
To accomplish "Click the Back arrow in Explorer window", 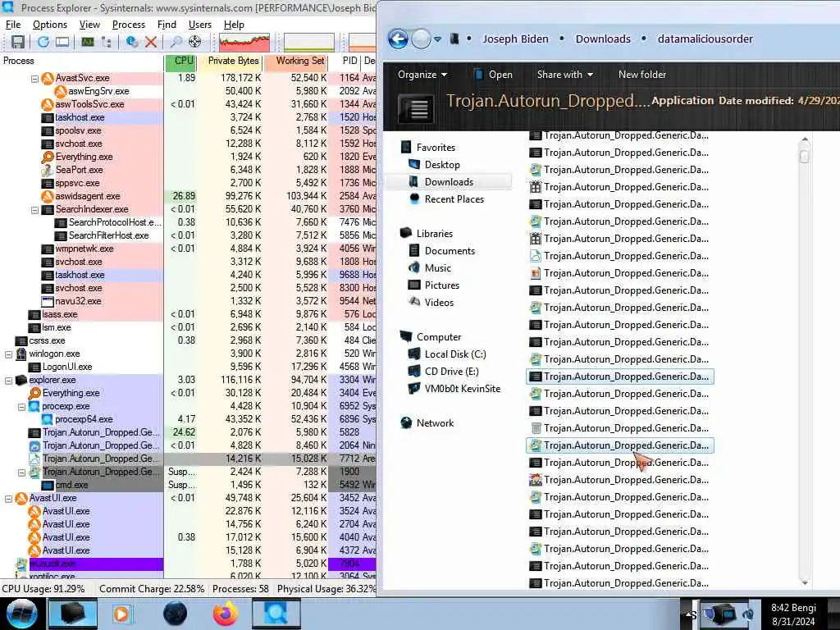I will point(398,39).
